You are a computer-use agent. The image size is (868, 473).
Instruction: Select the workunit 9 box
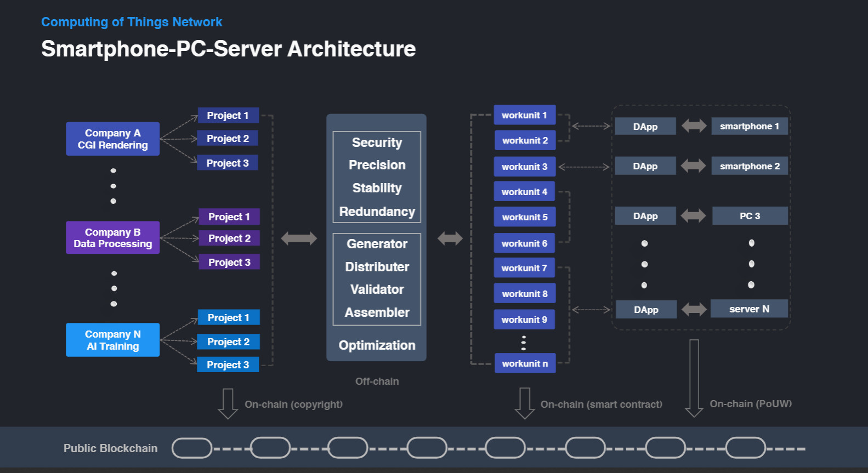[525, 320]
